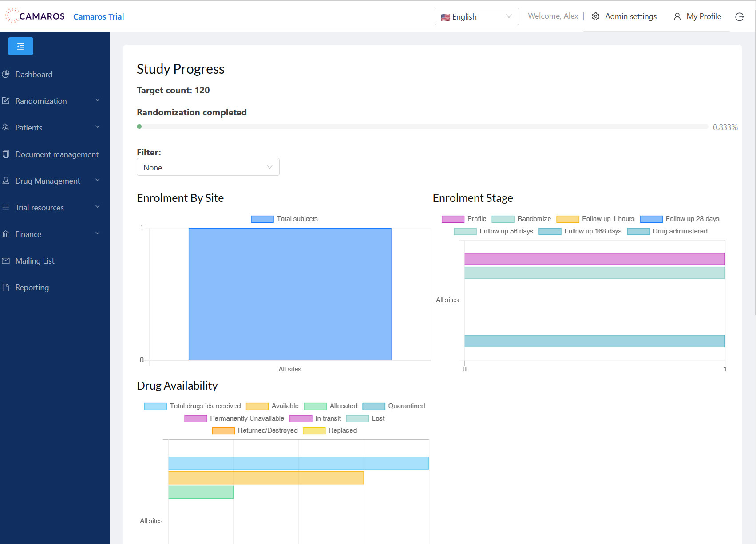The image size is (756, 544).
Task: Click the Camaros Trial link
Action: (99, 17)
